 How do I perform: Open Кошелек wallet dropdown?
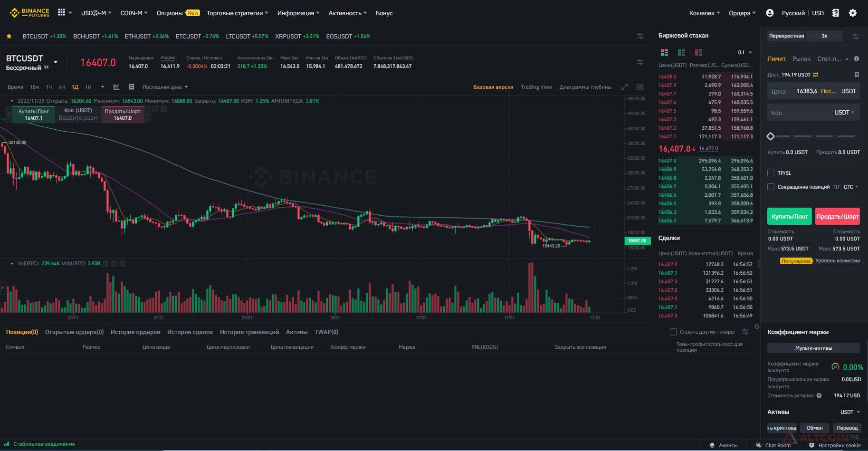tap(705, 13)
